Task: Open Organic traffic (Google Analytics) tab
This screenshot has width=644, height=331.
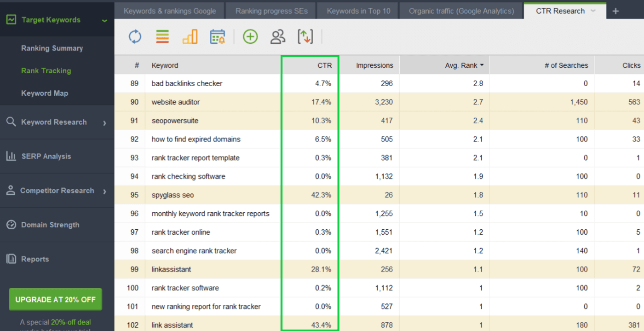Action: point(461,11)
